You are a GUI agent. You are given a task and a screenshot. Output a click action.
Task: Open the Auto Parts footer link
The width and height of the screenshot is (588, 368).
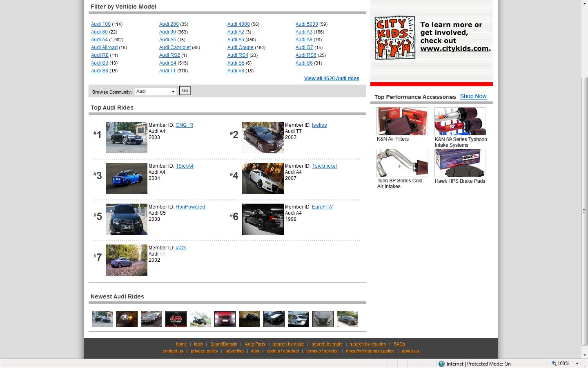[255, 344]
